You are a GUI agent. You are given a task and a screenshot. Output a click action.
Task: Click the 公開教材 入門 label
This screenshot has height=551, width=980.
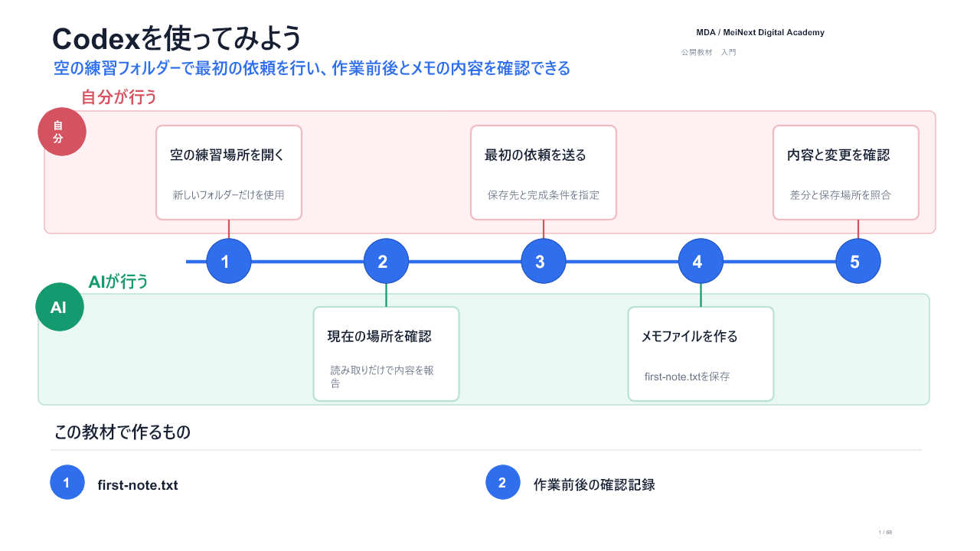[708, 52]
